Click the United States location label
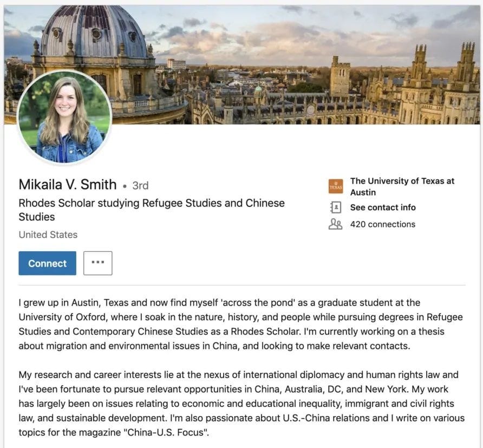This screenshot has width=483, height=448. pos(48,235)
